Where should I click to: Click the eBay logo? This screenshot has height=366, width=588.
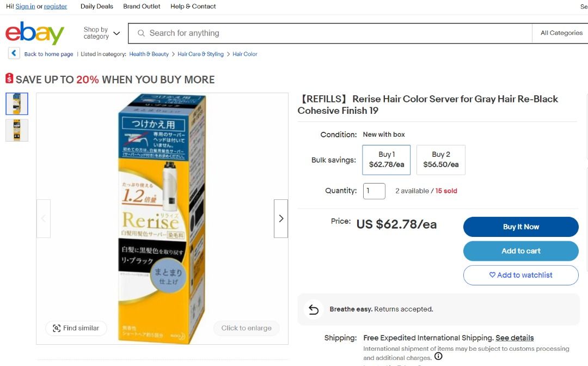(x=34, y=33)
